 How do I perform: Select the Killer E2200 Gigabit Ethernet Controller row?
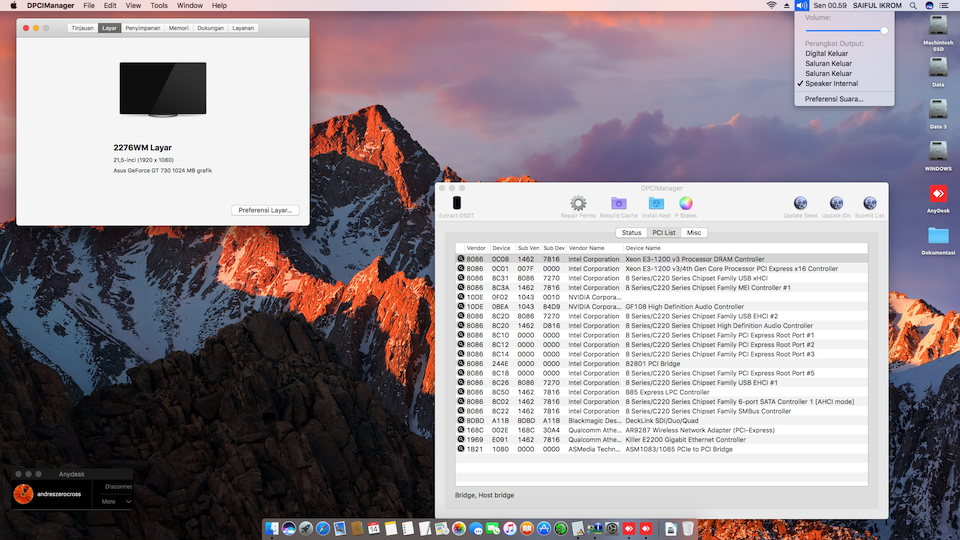[661, 440]
